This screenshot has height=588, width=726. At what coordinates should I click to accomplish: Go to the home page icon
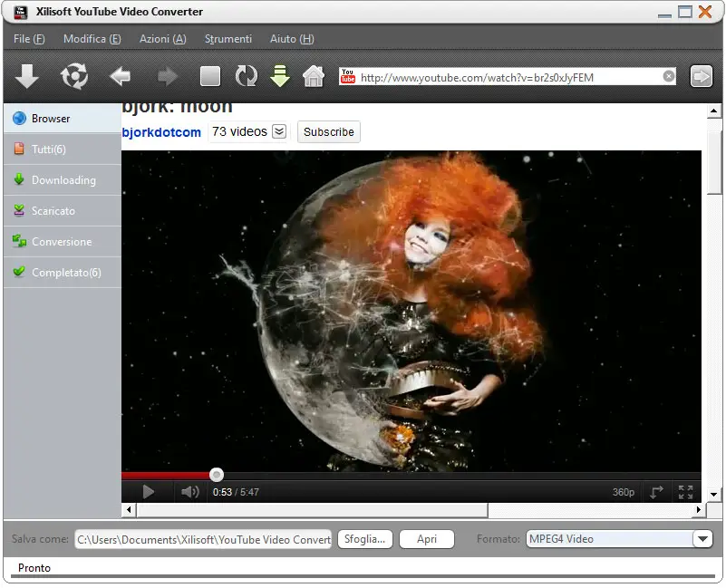pyautogui.click(x=314, y=76)
